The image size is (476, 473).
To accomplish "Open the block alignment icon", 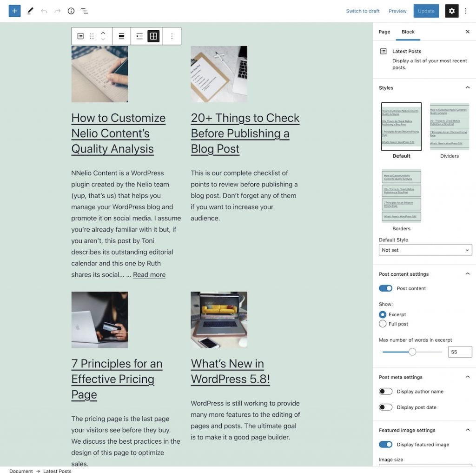I will click(x=121, y=36).
